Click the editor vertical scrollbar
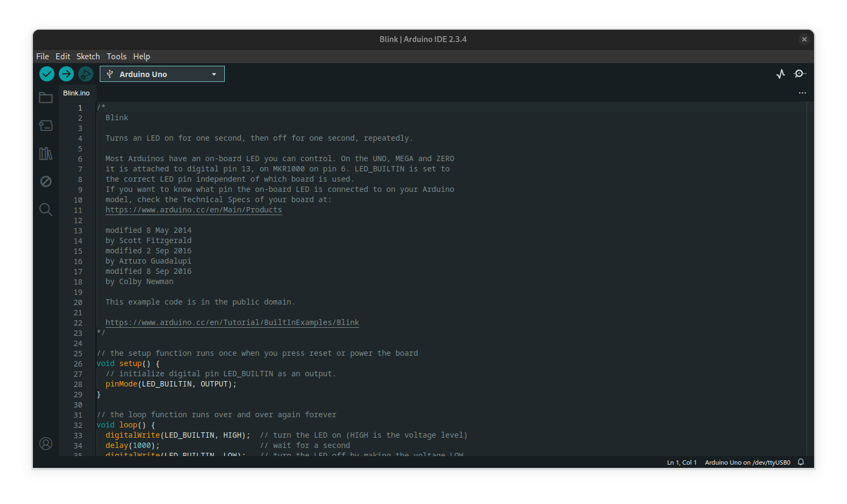Screen dimensions: 847x504 810,279
